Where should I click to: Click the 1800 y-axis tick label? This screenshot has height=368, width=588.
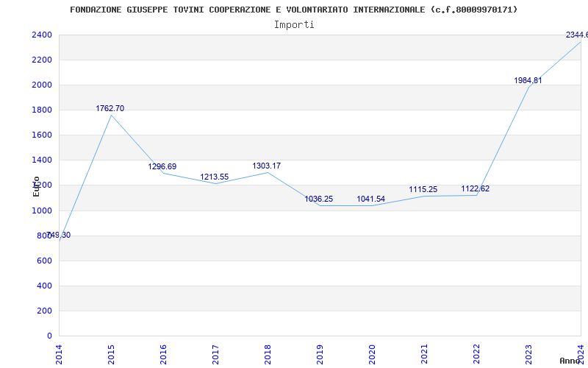(x=42, y=110)
